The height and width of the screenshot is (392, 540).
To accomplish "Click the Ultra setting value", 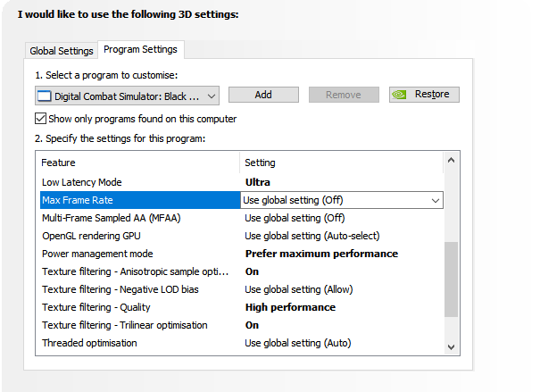I will tap(258, 182).
